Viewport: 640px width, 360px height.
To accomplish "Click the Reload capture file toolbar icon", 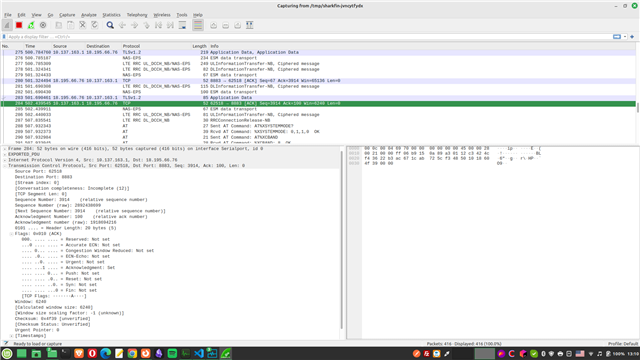I will 94,25.
